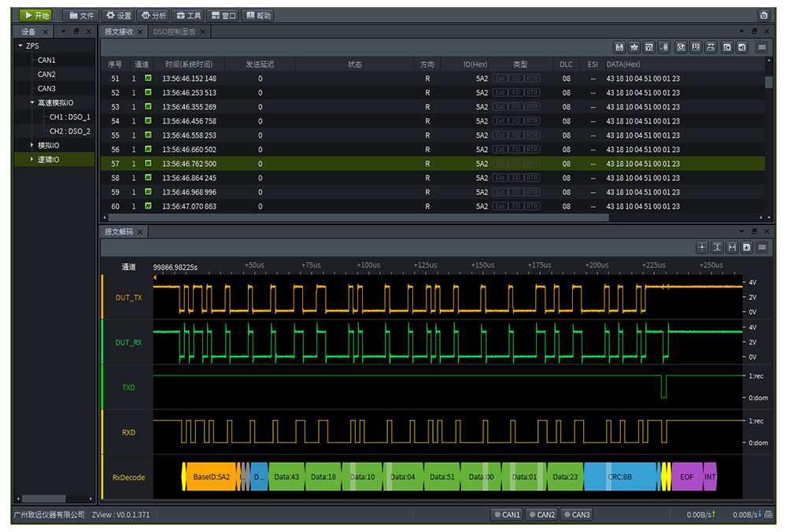Viewport: 787px width, 532px height.
Task: Toggle the CAN3 indicator in status bar
Action: (577, 515)
